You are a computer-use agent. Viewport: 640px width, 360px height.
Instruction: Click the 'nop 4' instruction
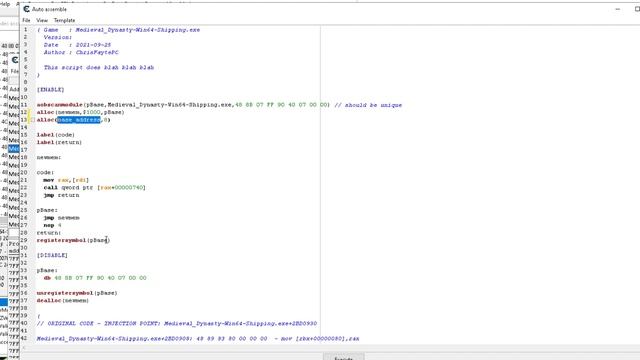click(x=52, y=225)
